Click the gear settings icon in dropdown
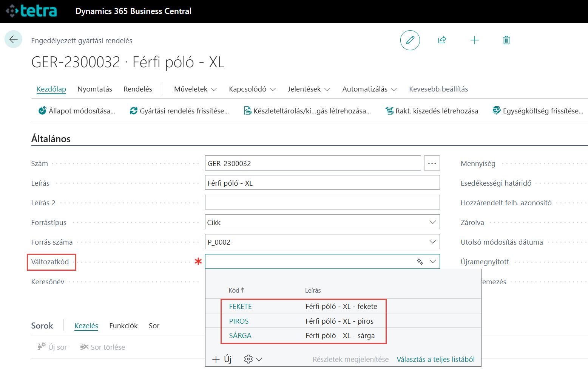Screen dimensions: 588x369 click(x=248, y=359)
